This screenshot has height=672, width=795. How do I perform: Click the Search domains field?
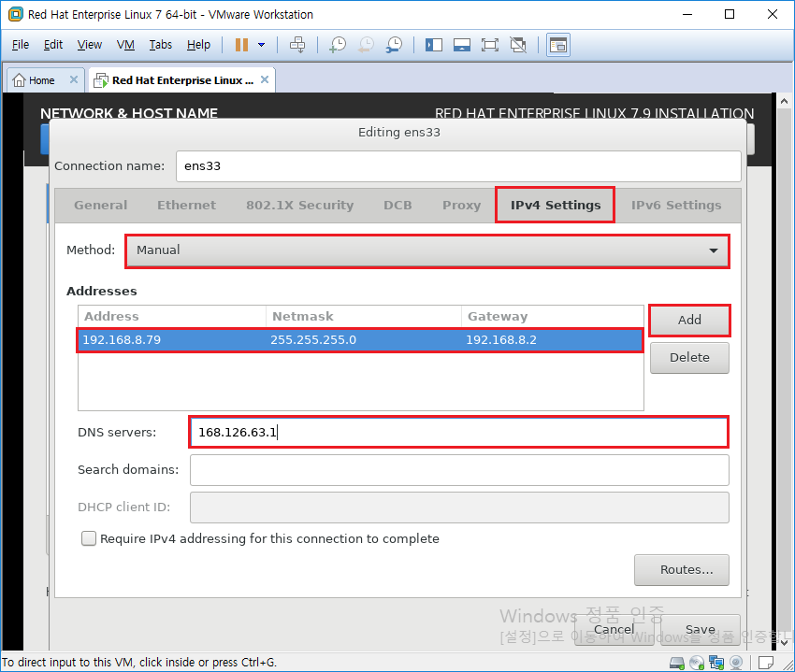pos(459,470)
